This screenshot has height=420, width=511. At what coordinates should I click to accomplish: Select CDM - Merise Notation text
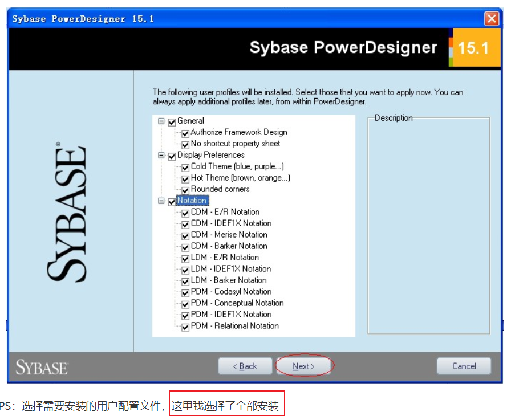[229, 235]
